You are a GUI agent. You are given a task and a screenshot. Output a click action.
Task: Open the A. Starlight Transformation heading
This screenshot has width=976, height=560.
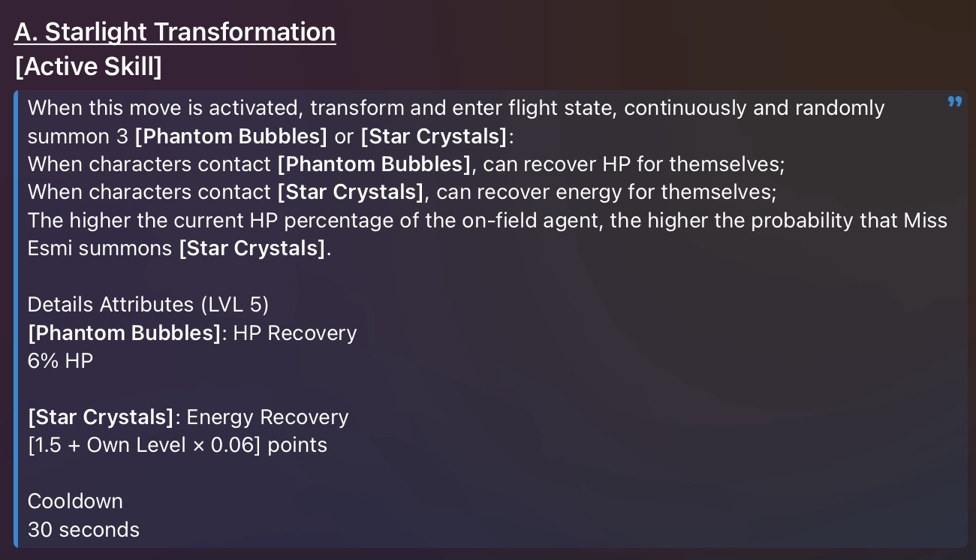(175, 32)
